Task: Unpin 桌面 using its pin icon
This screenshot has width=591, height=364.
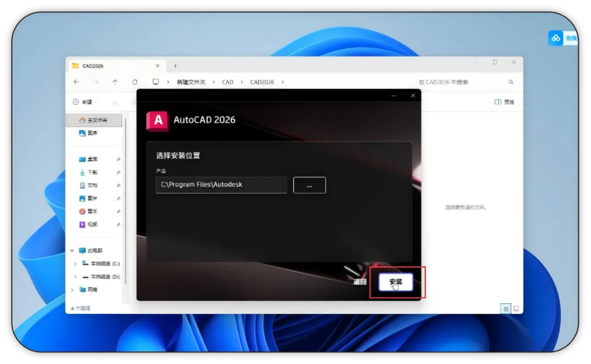Action: click(118, 160)
